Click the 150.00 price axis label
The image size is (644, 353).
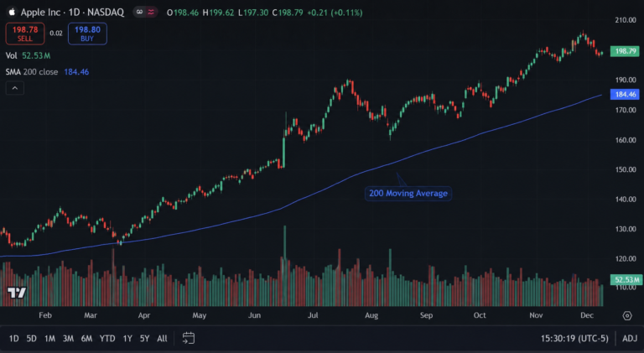(x=626, y=169)
